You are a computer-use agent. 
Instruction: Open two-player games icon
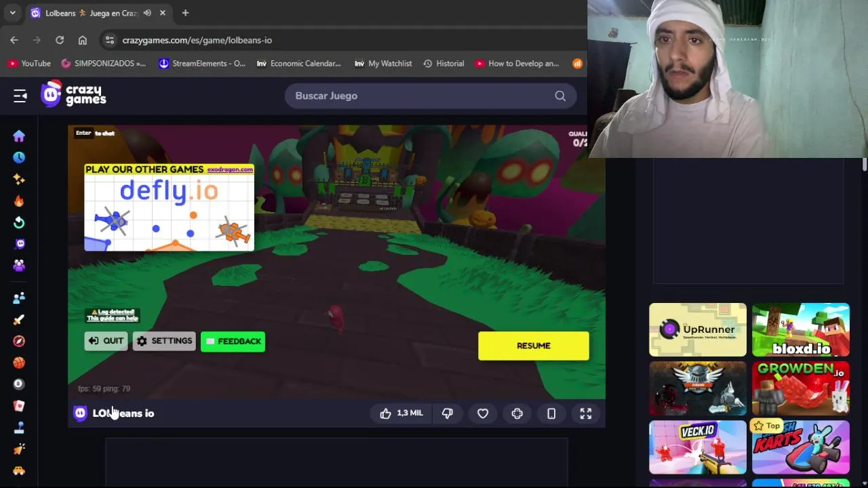pyautogui.click(x=19, y=298)
